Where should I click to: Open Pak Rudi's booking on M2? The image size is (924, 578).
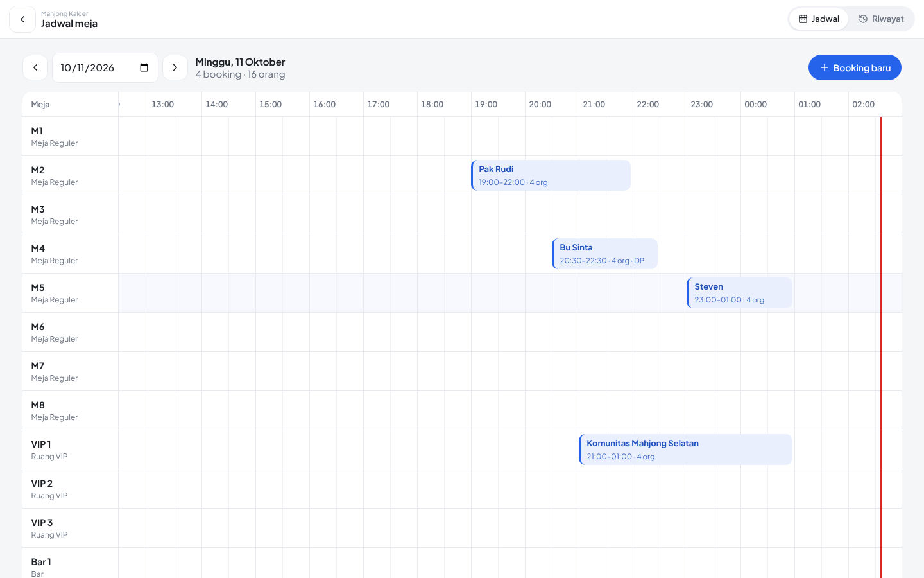tap(551, 175)
